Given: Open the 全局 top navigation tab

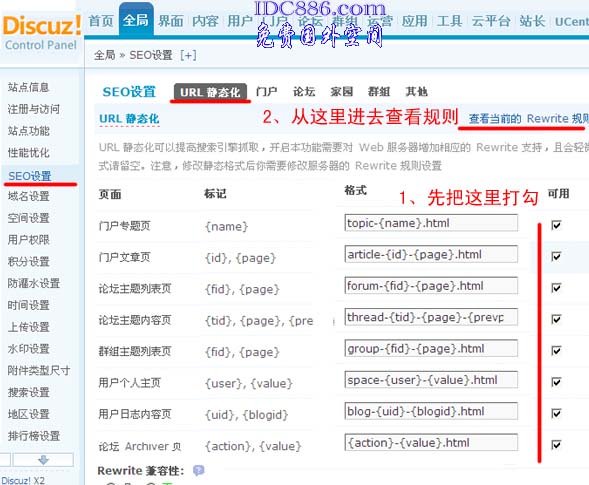Looking at the screenshot, I should click(x=136, y=20).
